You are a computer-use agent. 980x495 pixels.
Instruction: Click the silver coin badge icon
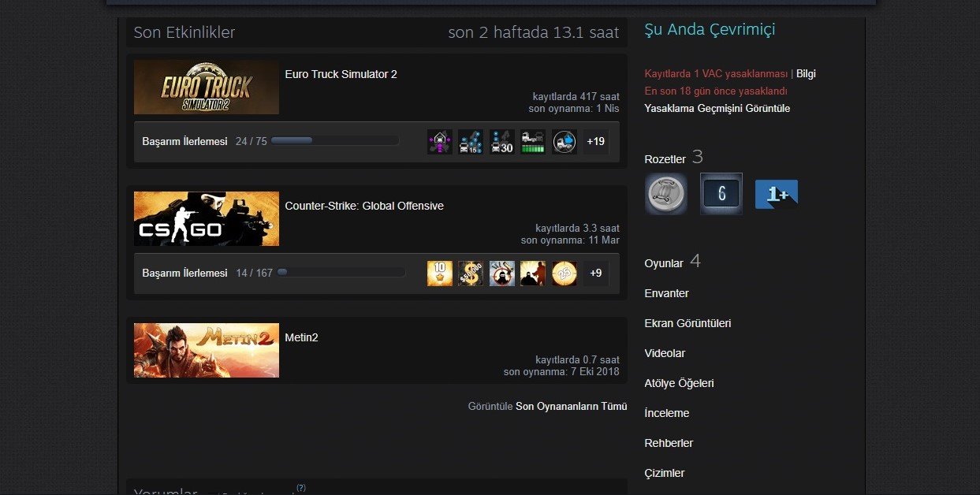pyautogui.click(x=666, y=194)
